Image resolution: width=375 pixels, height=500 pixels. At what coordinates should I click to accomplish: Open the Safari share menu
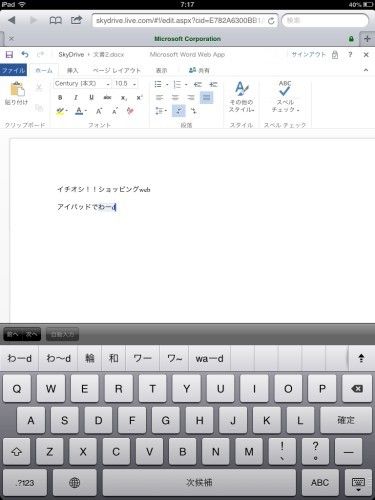tap(76, 20)
